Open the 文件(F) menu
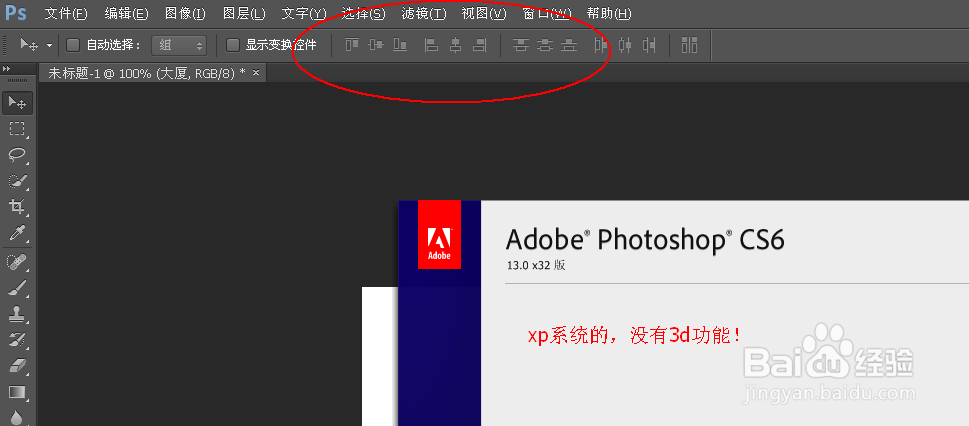The image size is (969, 426). click(x=66, y=13)
